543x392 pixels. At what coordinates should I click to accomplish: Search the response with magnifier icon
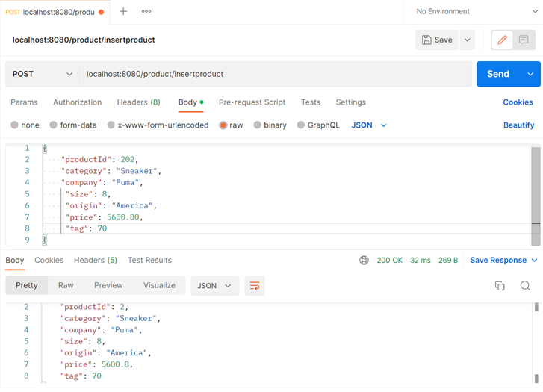pyautogui.click(x=525, y=286)
